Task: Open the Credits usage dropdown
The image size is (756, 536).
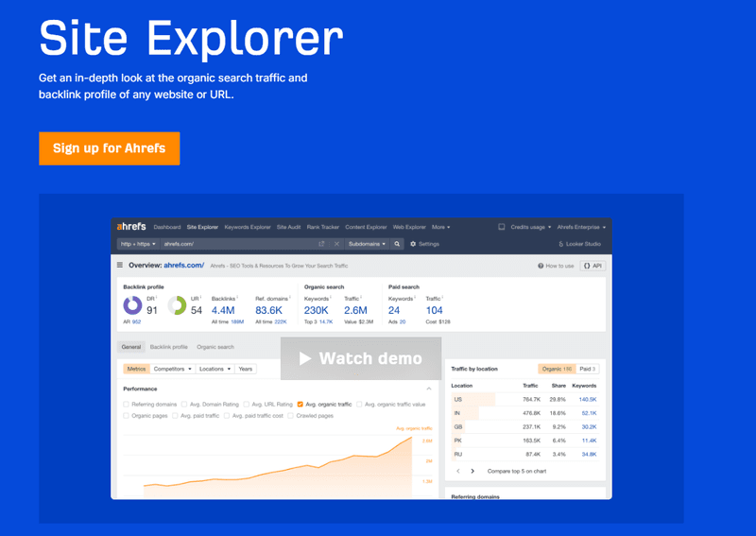Action: tap(530, 227)
